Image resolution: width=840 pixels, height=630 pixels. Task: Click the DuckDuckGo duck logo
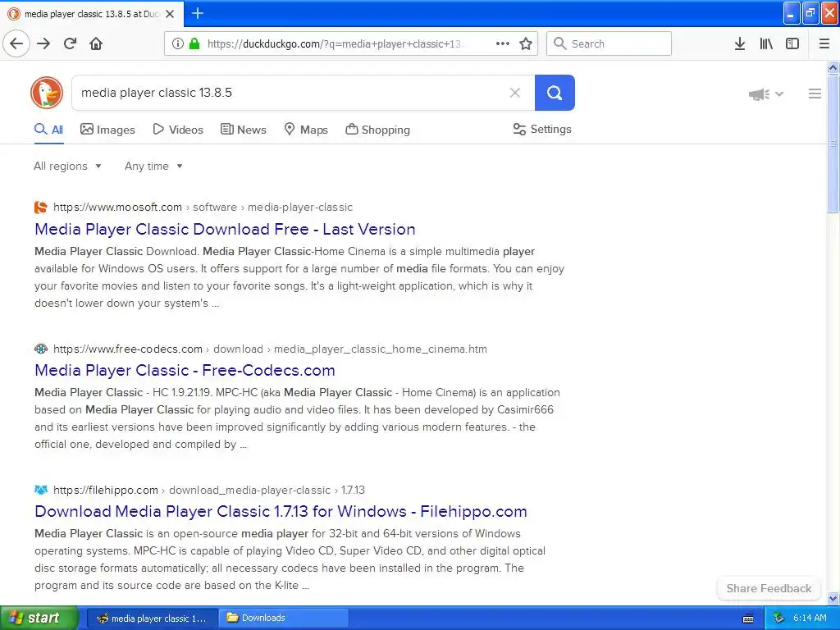tap(47, 93)
